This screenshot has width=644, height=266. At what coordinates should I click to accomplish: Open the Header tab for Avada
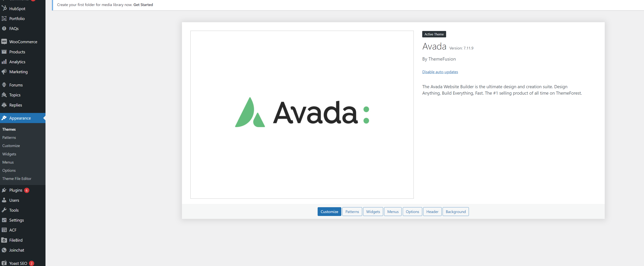[432, 211]
